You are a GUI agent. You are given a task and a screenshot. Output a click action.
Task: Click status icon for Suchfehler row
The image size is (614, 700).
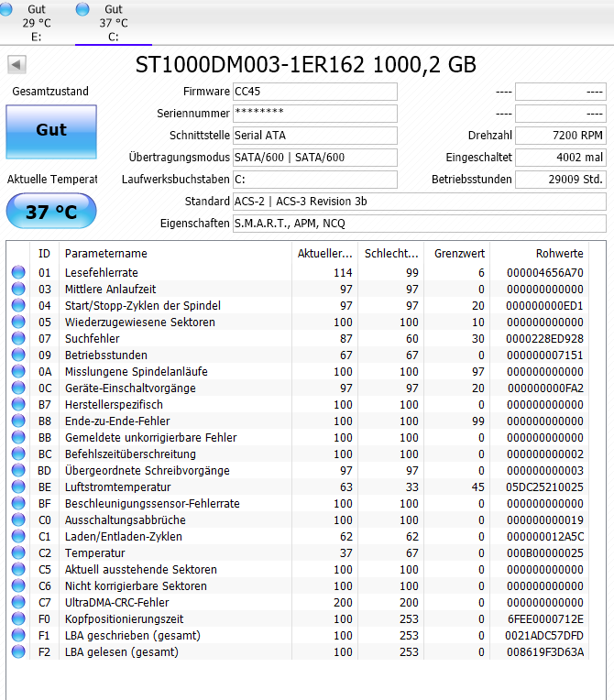[18, 338]
